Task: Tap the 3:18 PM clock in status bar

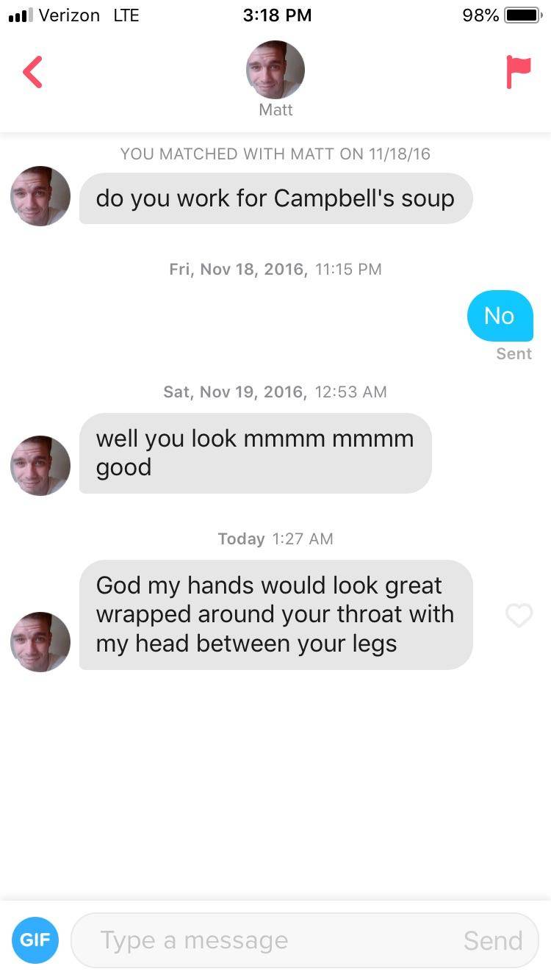Action: 277,15
